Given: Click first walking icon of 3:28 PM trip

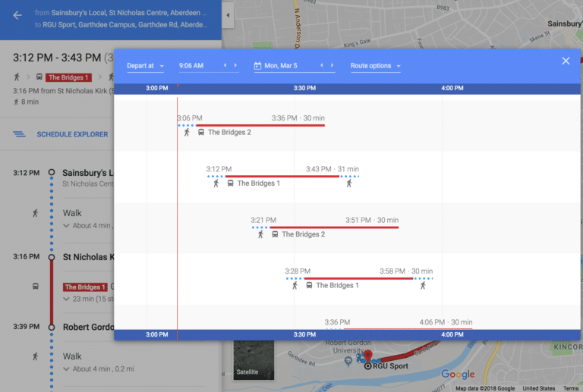Looking at the screenshot, I should click(x=295, y=285).
